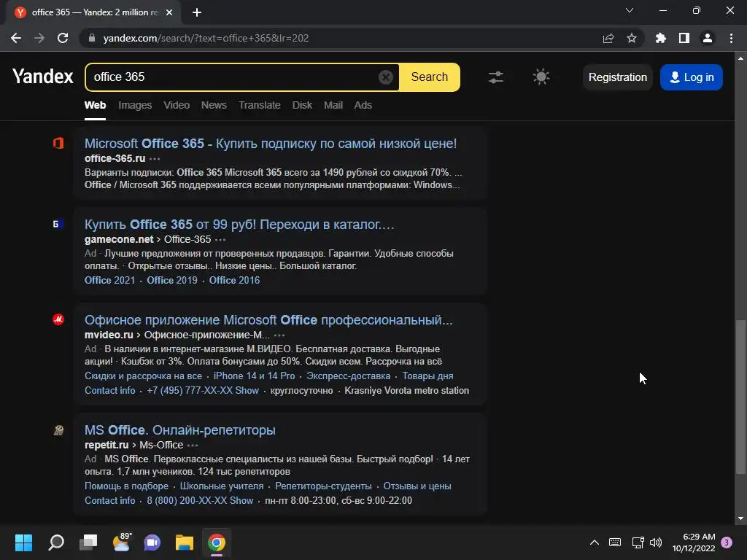
Task: Click the Office 2021 sitelink
Action: pos(110,281)
